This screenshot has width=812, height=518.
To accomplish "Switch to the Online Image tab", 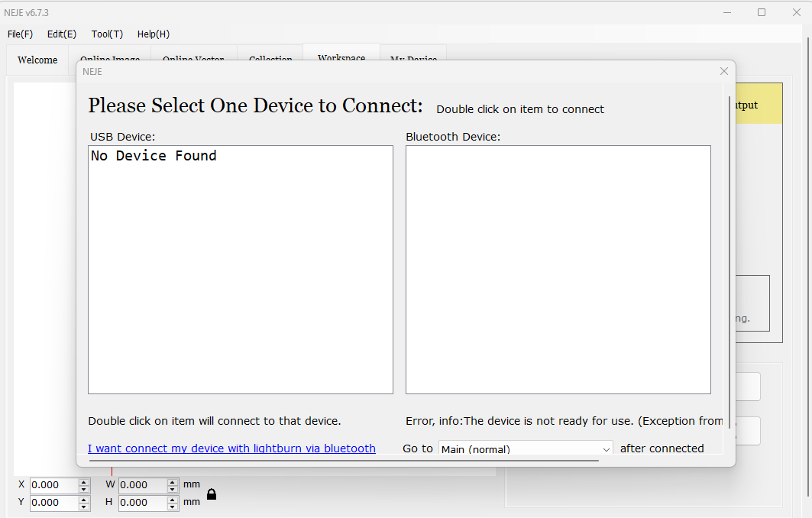I will (110, 54).
